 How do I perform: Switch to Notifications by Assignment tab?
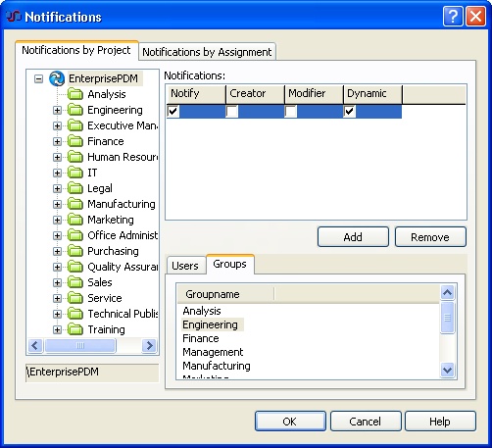pos(207,52)
